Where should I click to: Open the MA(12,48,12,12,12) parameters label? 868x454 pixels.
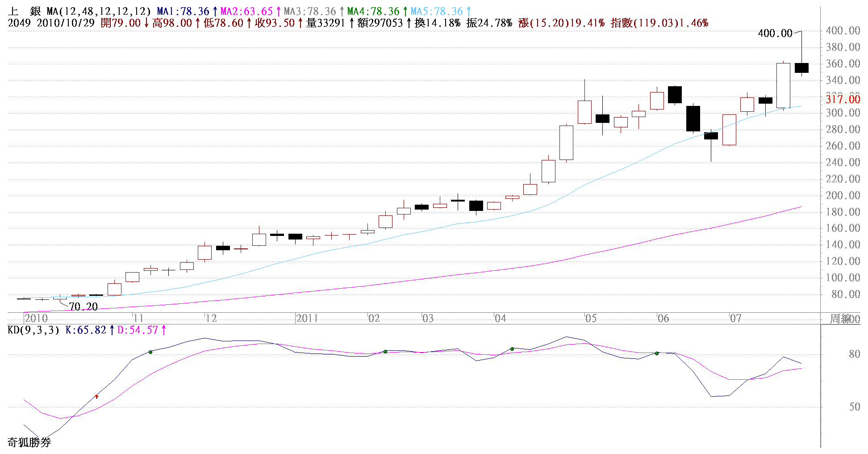(x=99, y=12)
